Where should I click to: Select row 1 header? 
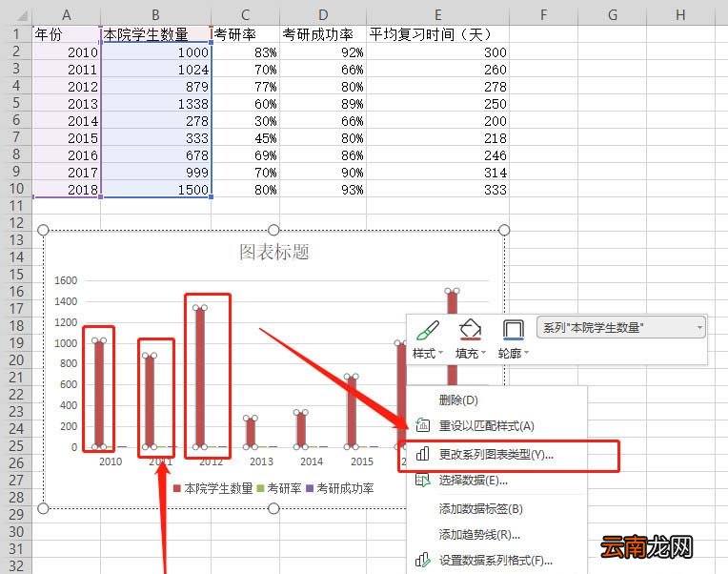pos(16,34)
